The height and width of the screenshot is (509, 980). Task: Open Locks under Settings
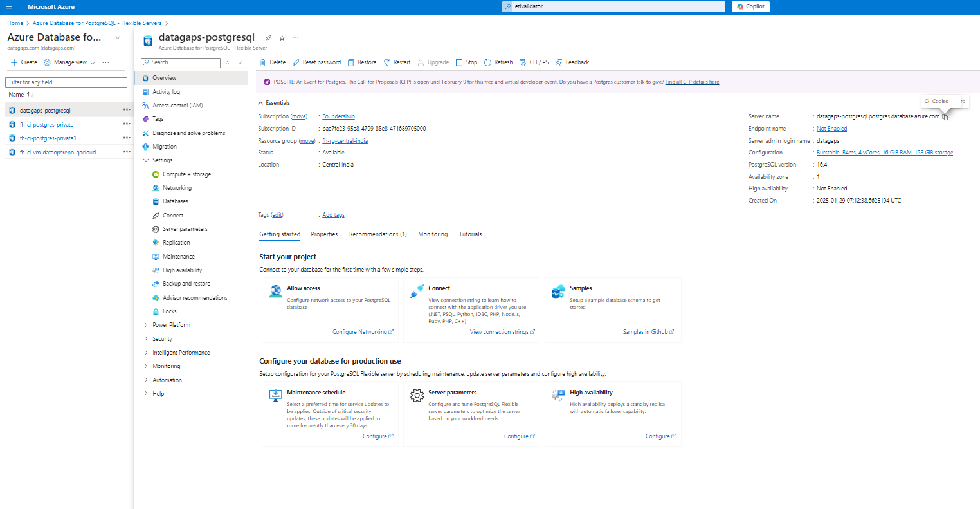point(169,311)
